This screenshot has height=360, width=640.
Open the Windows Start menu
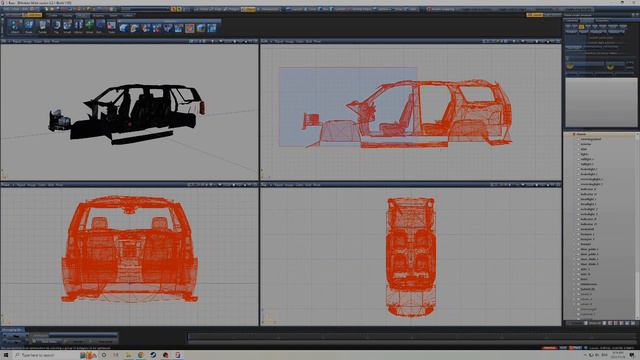6,355
